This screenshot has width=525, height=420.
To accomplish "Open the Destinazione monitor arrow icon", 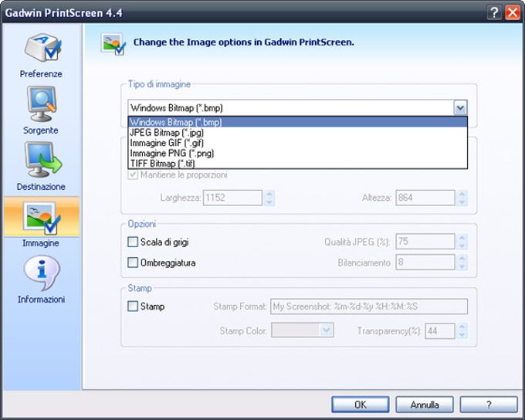I will [43, 160].
